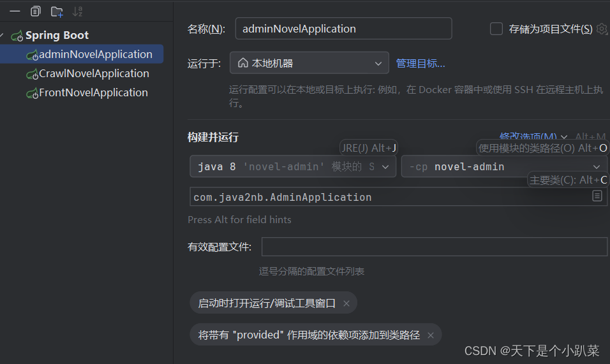Click the home icon in 本地机器 dropdown
The height and width of the screenshot is (364, 610).
coord(242,62)
